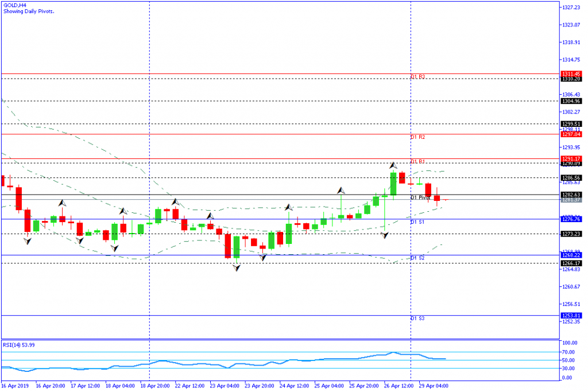Viewport: 588px width, 392px height.
Task: Click the blue 1253.81 price tag
Action: [x=572, y=316]
